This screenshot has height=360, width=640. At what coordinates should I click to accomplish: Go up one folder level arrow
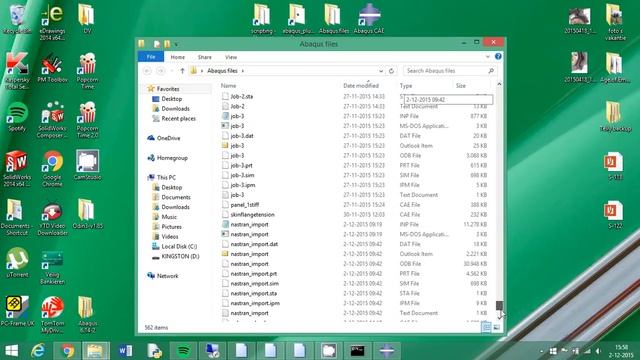pos(182,71)
